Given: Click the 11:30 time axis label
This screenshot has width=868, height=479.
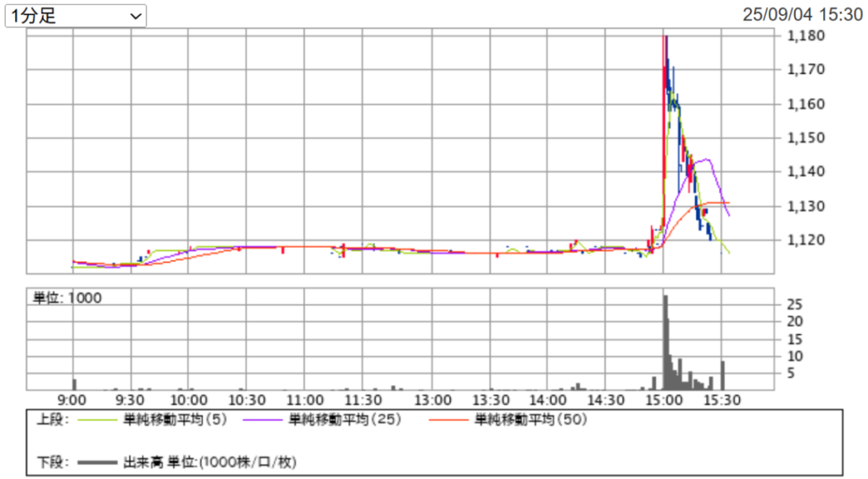Looking at the screenshot, I should (x=363, y=400).
